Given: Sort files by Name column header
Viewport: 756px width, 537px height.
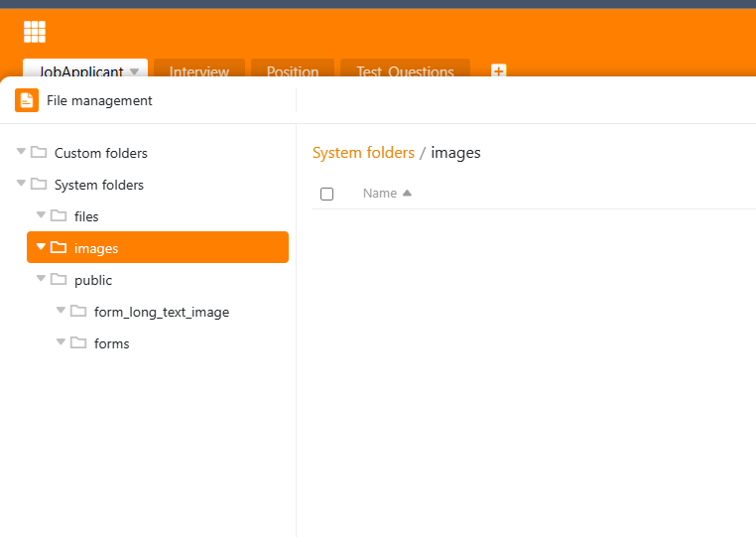Looking at the screenshot, I should (x=380, y=194).
